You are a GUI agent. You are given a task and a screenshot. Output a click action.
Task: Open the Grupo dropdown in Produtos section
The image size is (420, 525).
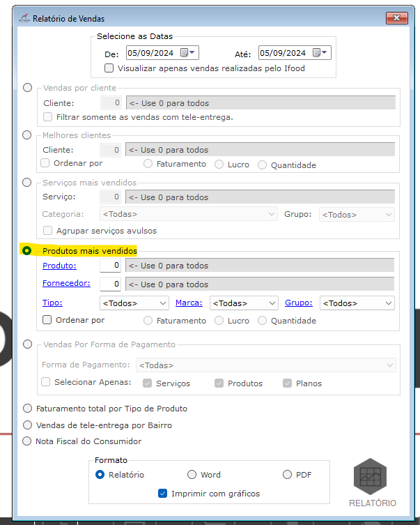pos(357,303)
